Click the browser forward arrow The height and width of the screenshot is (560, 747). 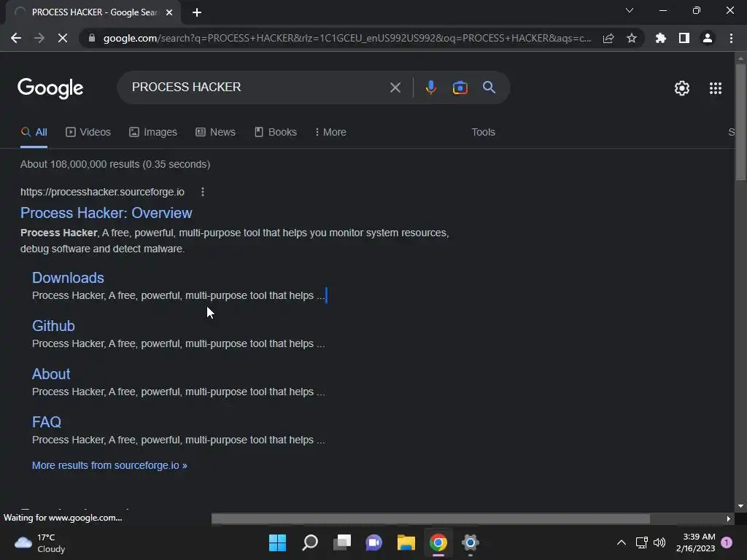pos(39,38)
